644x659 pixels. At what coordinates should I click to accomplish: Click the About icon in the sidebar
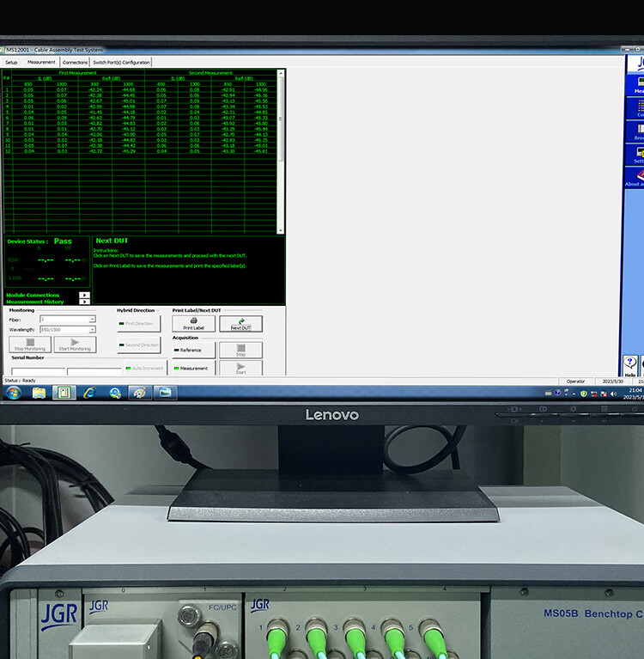pyautogui.click(x=639, y=176)
